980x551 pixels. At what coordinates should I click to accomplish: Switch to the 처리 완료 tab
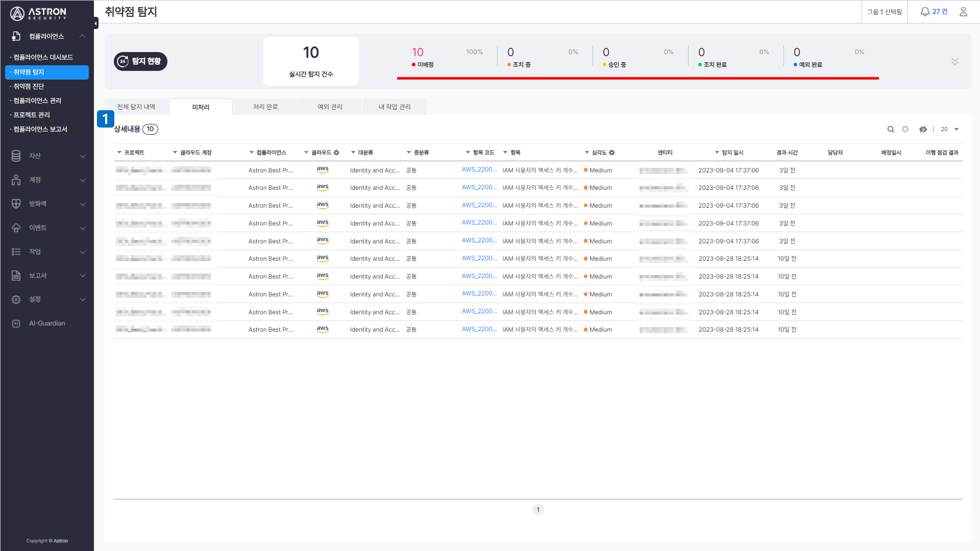pos(265,107)
